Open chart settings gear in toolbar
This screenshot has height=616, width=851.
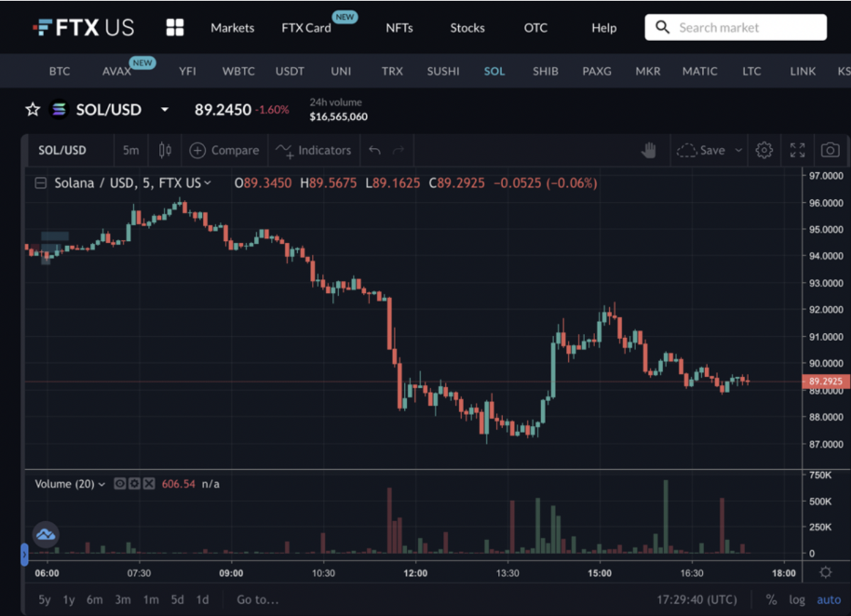[764, 150]
